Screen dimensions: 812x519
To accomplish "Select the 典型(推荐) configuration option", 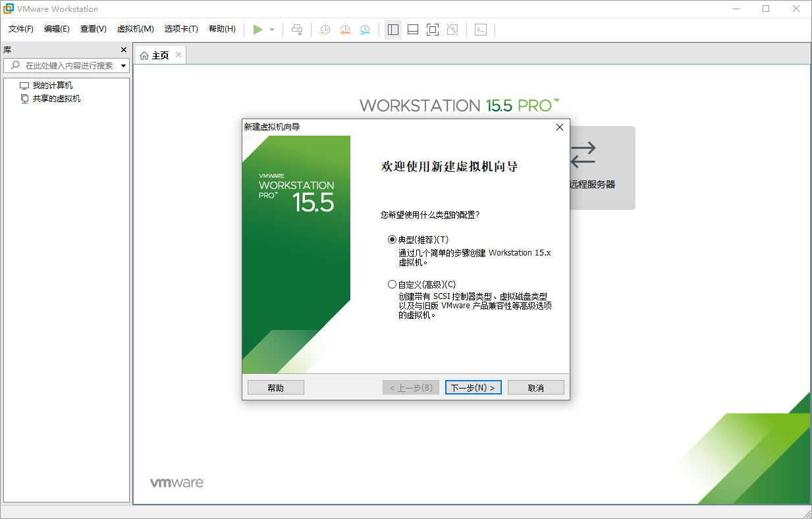I will coord(392,239).
